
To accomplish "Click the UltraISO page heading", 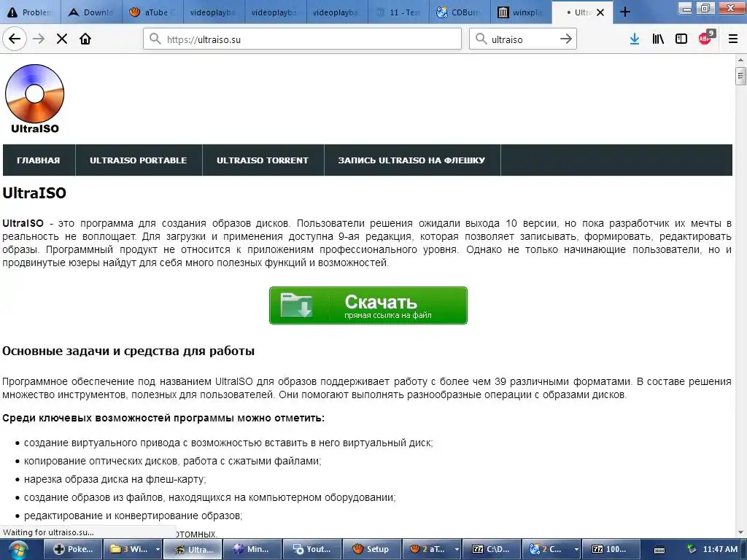I will 34,192.
